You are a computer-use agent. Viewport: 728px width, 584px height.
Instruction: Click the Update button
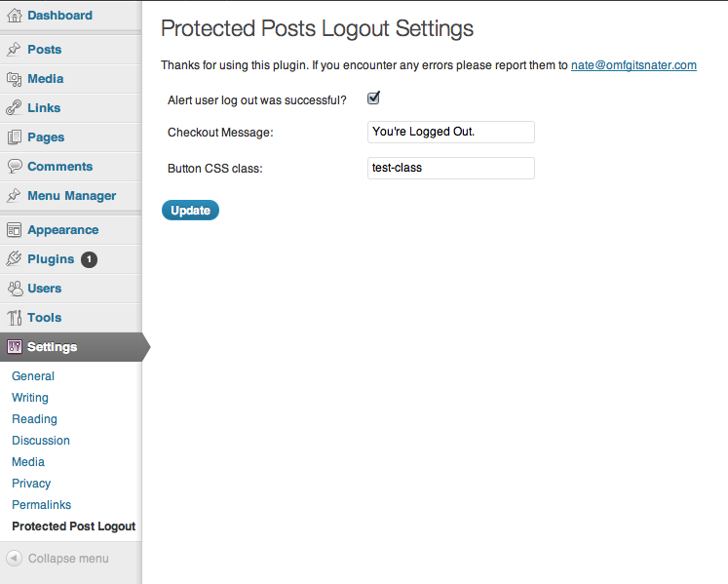pos(190,210)
